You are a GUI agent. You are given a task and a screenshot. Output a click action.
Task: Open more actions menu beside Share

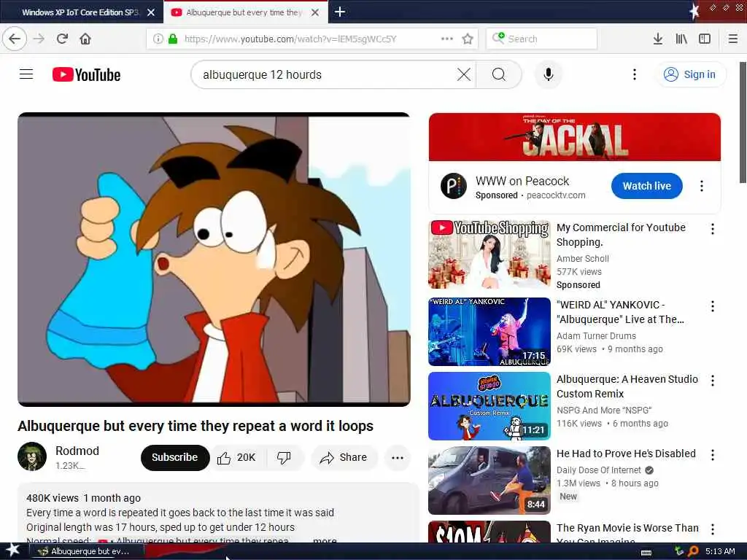click(x=398, y=458)
